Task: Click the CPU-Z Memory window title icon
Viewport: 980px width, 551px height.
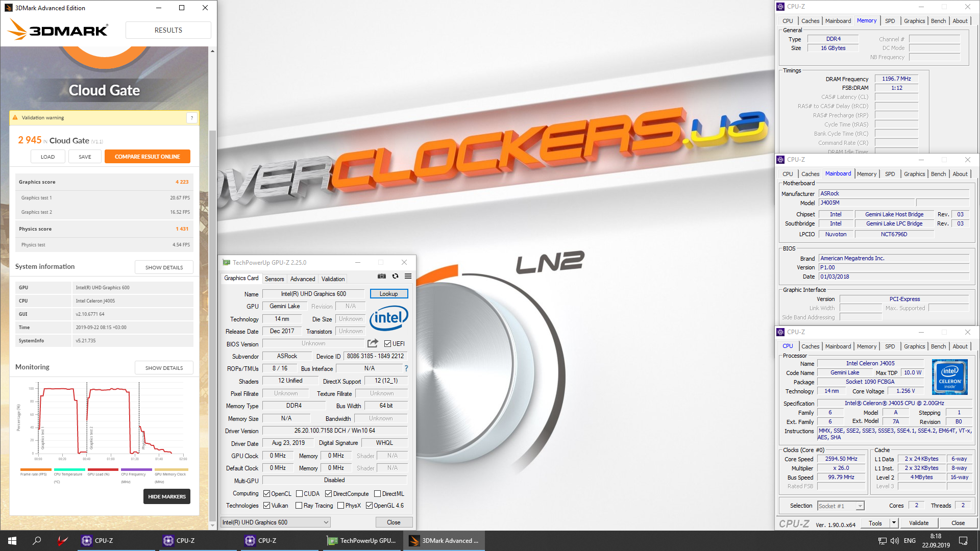Action: coord(780,7)
